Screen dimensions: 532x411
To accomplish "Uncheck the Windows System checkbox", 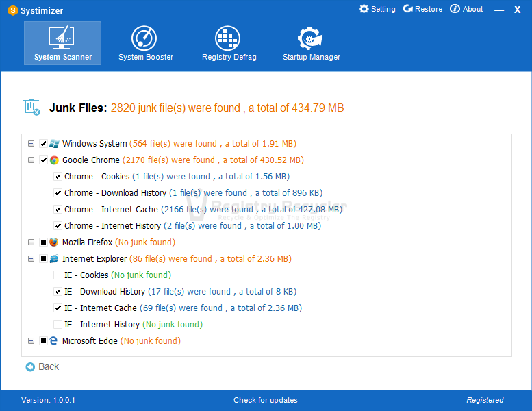I will pyautogui.click(x=43, y=144).
